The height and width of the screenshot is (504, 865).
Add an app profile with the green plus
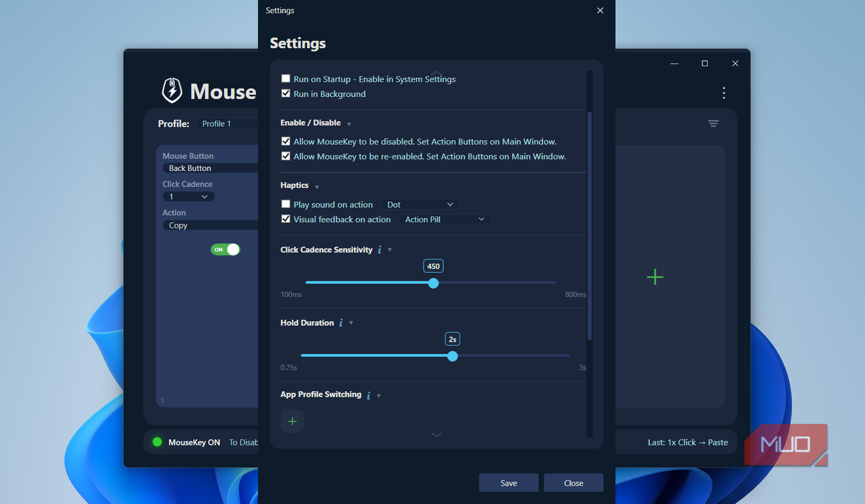coord(292,421)
